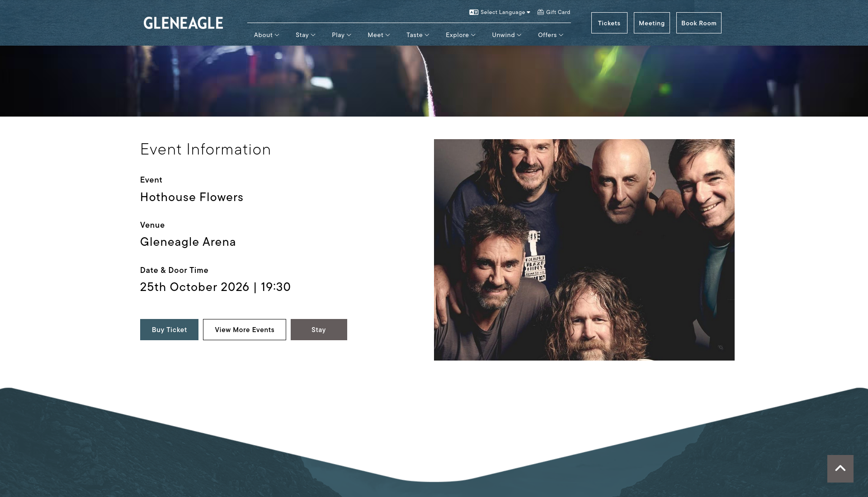Screen dimensions: 868x497
Task: Click the Book Room button
Action: click(698, 23)
